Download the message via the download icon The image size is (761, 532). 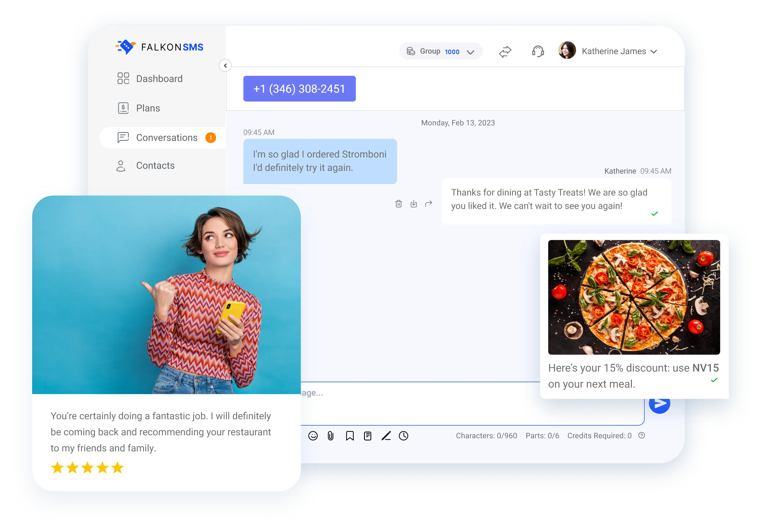pos(413,204)
